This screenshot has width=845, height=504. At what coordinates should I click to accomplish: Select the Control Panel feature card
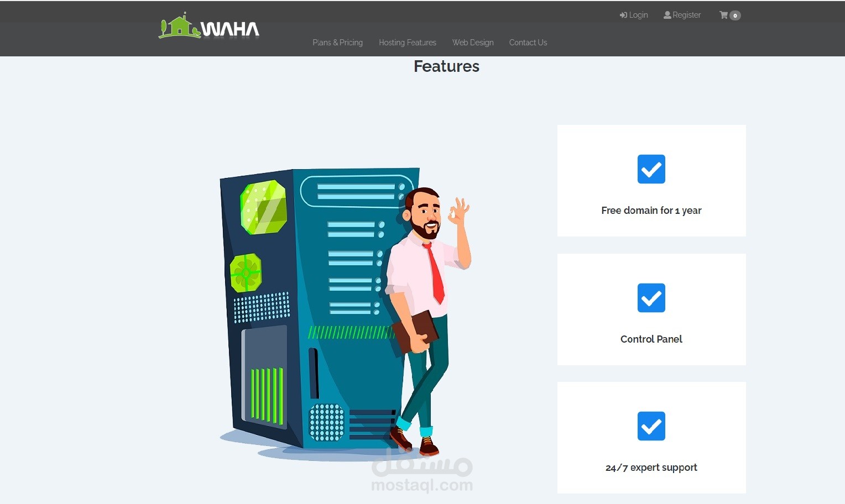[651, 309]
